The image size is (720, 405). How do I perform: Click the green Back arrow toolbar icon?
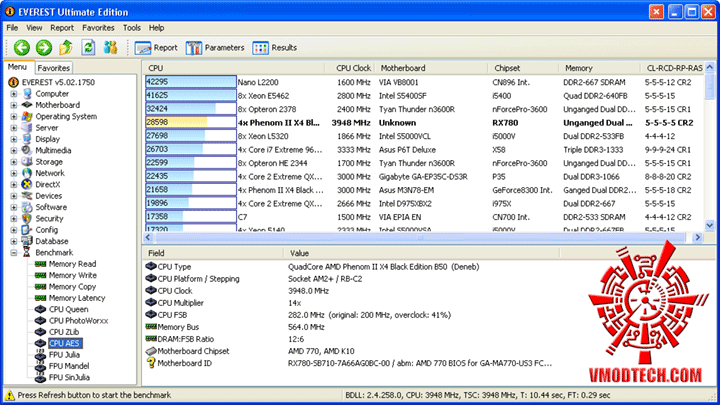[x=22, y=47]
